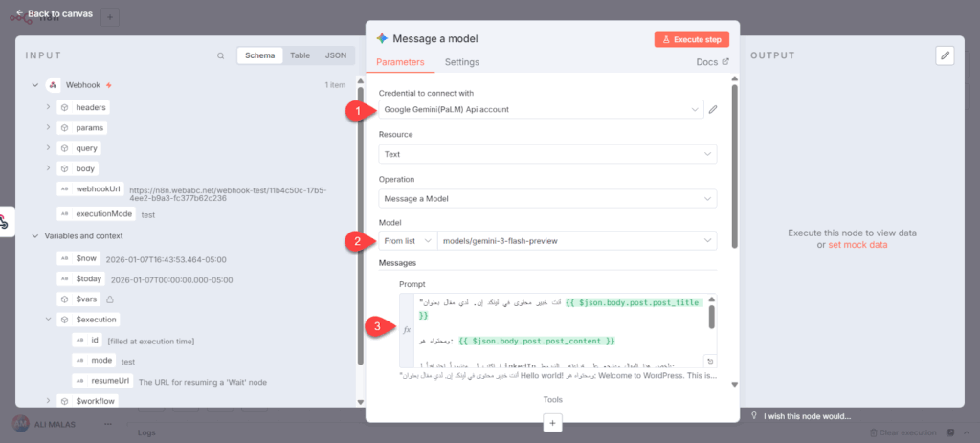
Task: Select the webhookUrl field
Action: point(91,188)
